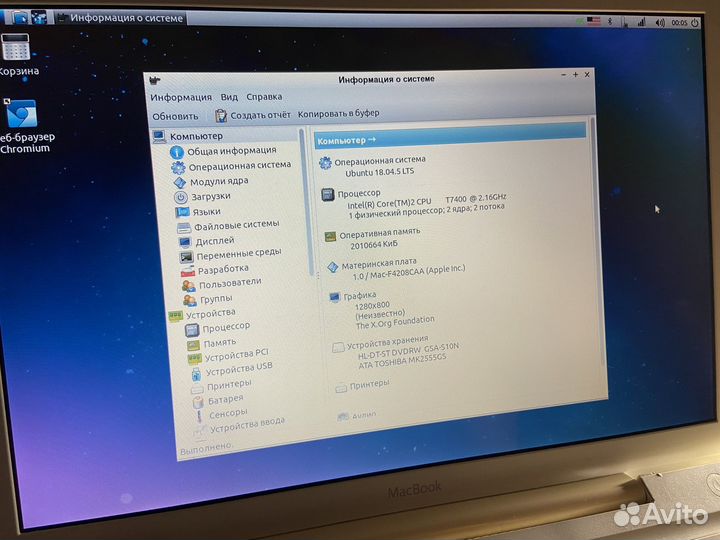720x540 pixels.
Task: Click Копировать в буфер button
Action: tap(338, 113)
